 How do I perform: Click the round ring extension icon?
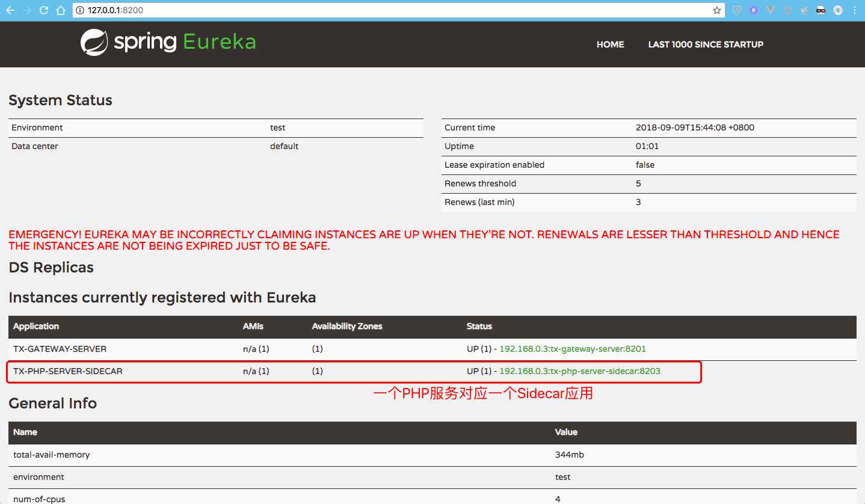[x=838, y=10]
